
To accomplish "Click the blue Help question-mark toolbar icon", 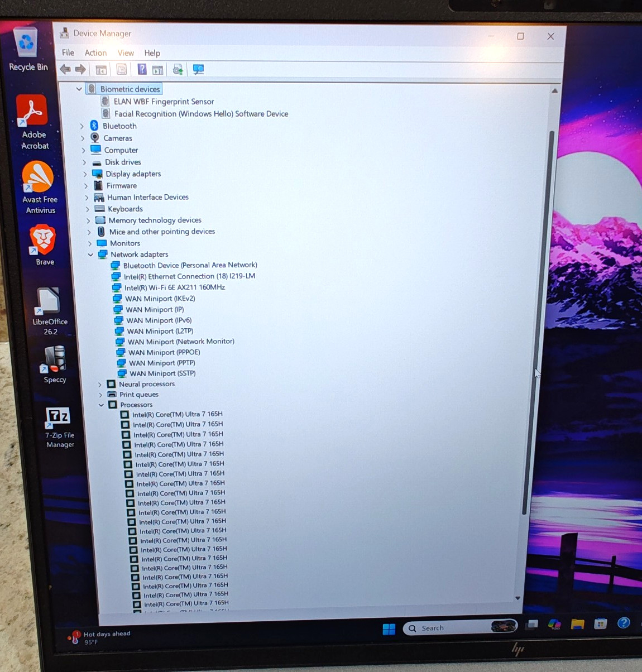I will tap(142, 69).
